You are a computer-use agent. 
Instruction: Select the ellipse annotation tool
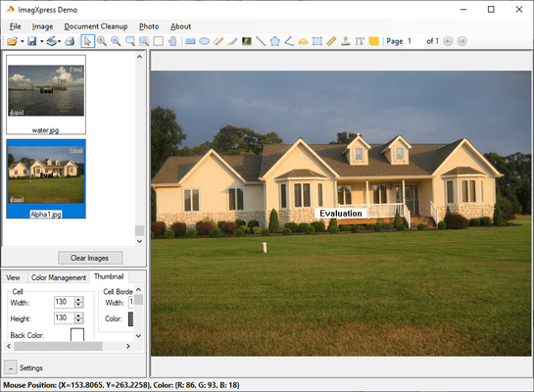[205, 41]
